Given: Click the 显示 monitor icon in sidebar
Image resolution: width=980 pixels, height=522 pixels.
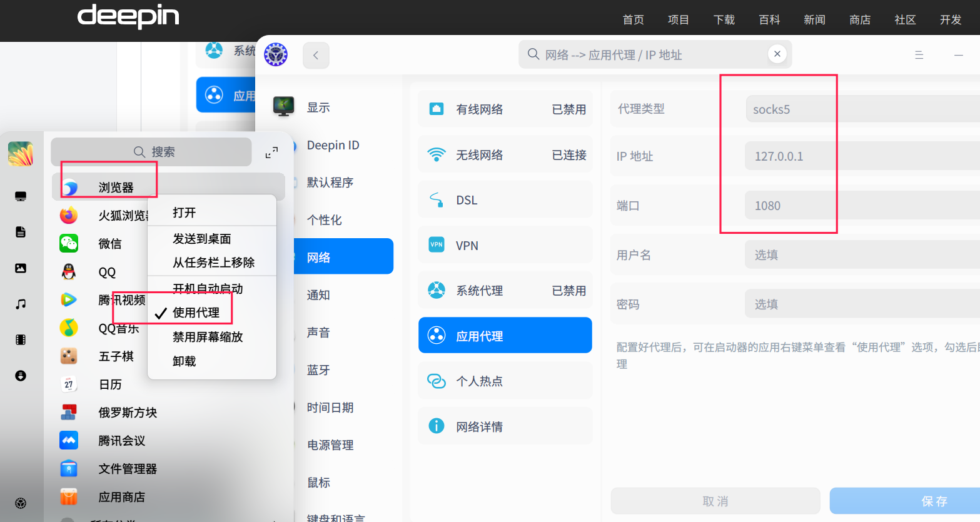Looking at the screenshot, I should 284,107.
